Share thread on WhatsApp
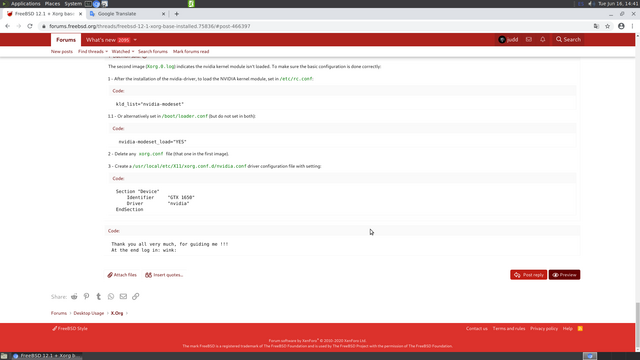Screen dimensions: 640x360 click(111, 296)
